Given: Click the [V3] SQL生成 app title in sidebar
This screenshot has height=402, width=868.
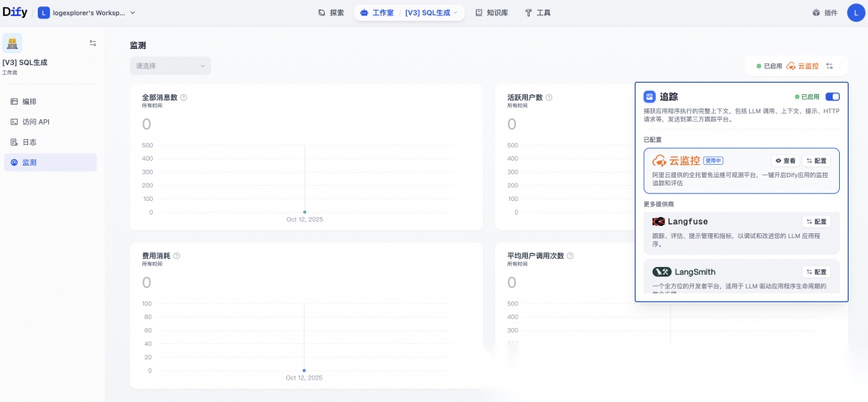Looking at the screenshot, I should pyautogui.click(x=25, y=63).
